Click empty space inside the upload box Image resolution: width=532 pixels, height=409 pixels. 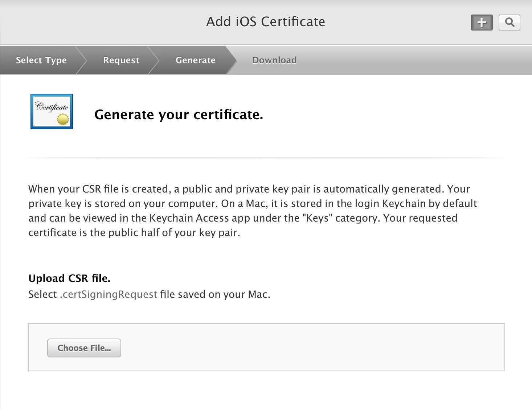tap(312, 347)
